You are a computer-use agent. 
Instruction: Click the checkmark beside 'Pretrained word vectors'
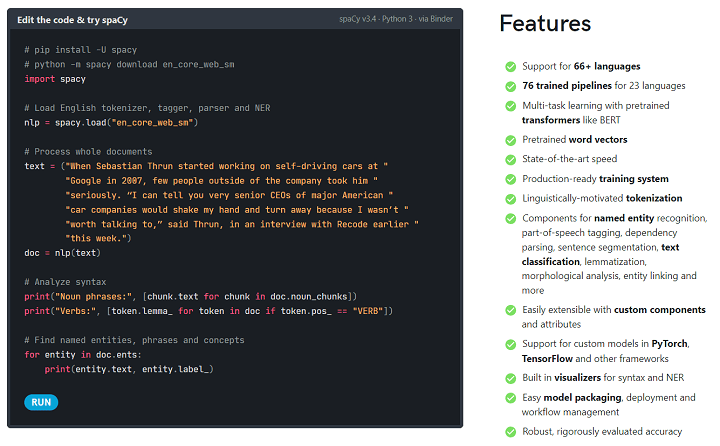coord(511,140)
